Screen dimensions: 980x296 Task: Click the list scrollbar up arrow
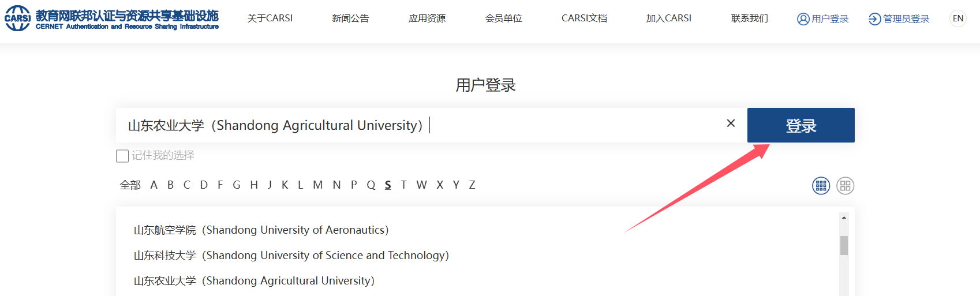click(844, 218)
